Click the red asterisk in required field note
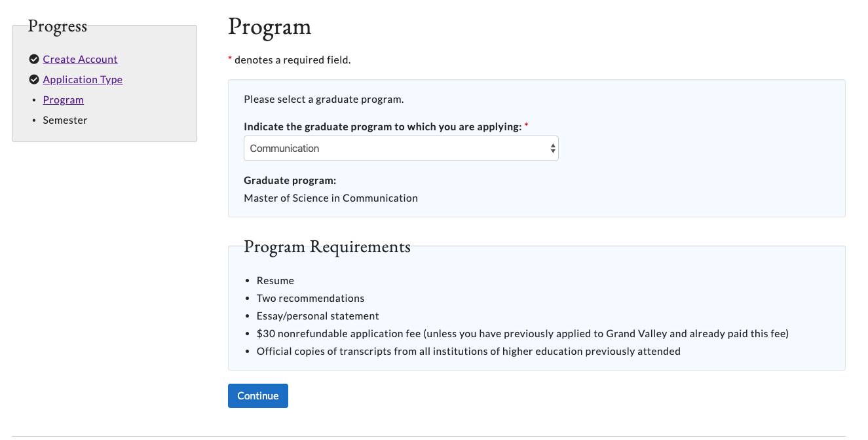Screen dimensions: 868x440 [x=230, y=60]
